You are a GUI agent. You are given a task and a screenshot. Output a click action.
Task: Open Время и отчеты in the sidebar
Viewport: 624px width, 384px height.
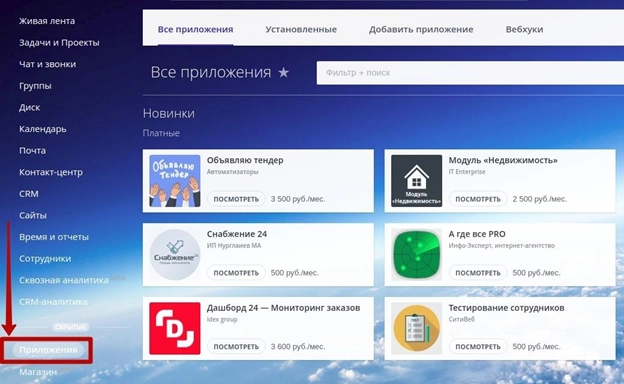[x=54, y=237]
